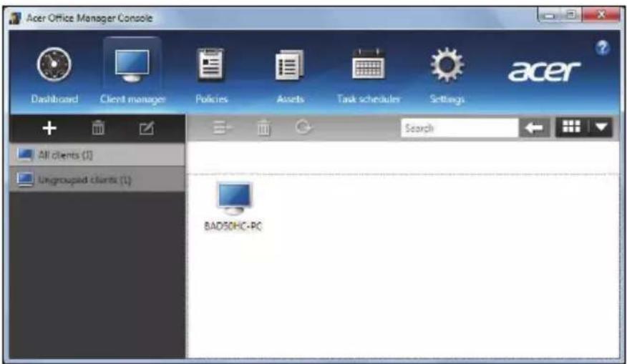Click inside the Search field
Viewport: 627px width, 364px height.
[460, 128]
